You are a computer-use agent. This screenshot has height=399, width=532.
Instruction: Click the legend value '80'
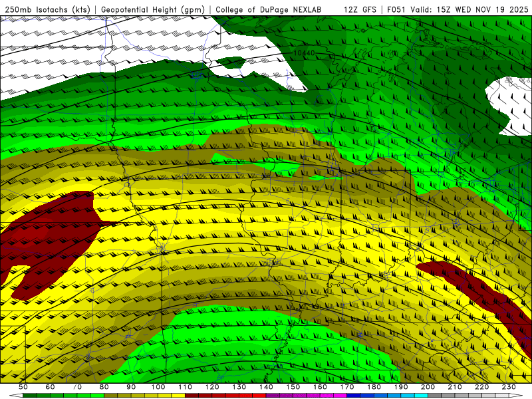pos(104,387)
